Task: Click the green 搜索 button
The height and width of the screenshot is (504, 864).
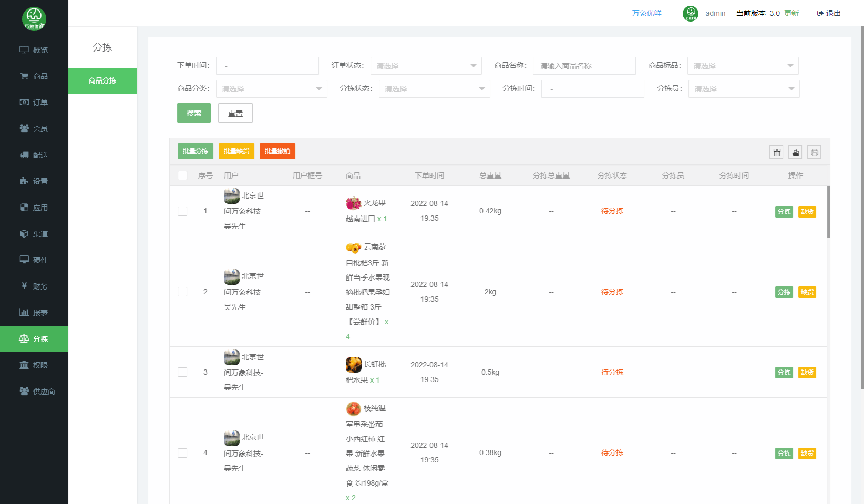Action: (194, 113)
